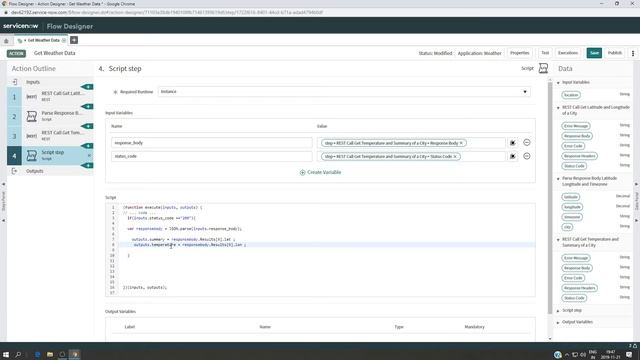The image size is (640, 360).
Task: Edit the status_code variable name field
Action: coord(212,156)
